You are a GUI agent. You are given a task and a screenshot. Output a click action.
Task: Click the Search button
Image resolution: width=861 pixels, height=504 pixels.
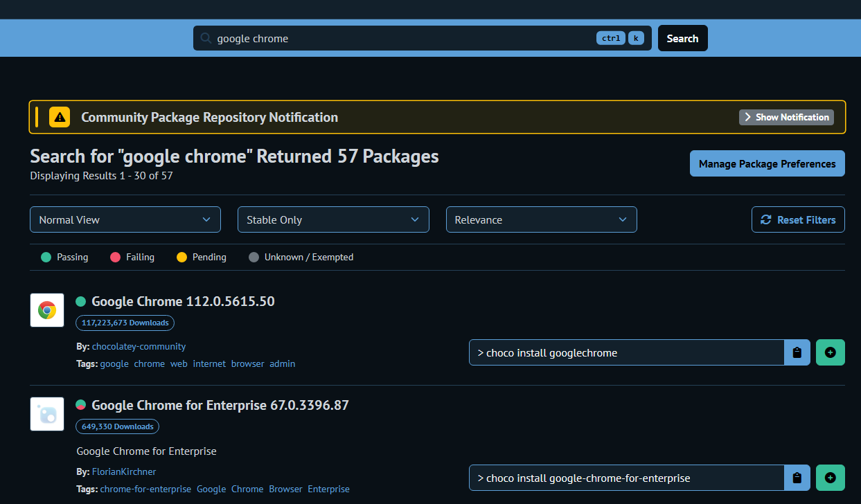(682, 38)
